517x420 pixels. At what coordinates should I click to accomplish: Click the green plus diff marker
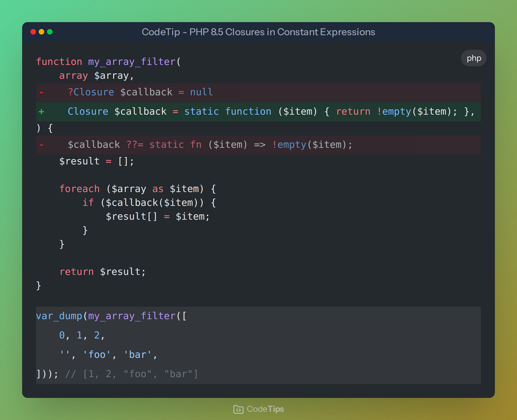(x=41, y=112)
